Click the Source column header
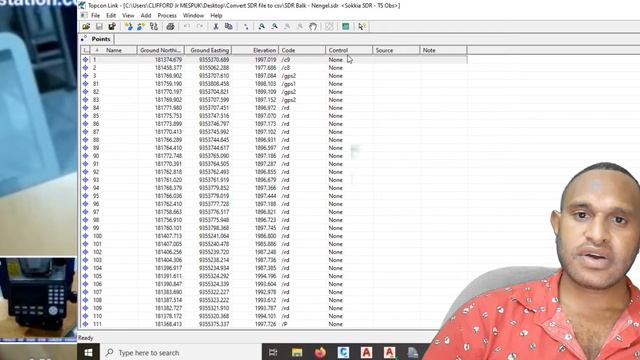Image resolution: width=640 pixels, height=360 pixels. (396, 50)
